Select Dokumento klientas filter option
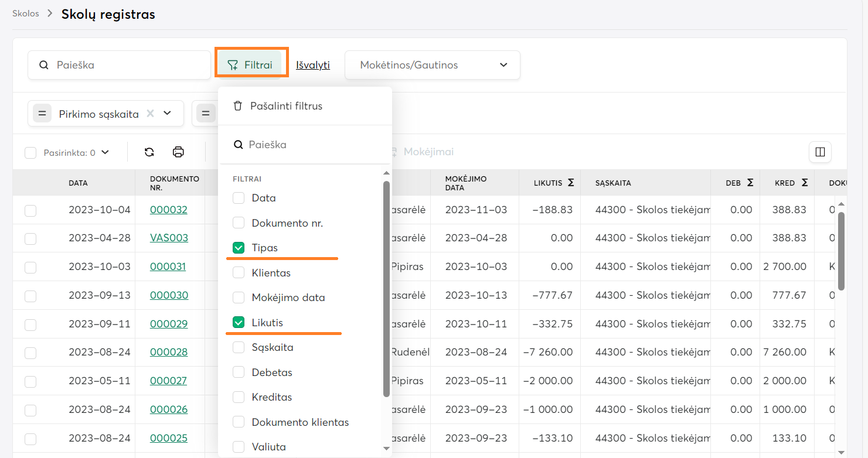This screenshot has width=868, height=458. click(239, 422)
